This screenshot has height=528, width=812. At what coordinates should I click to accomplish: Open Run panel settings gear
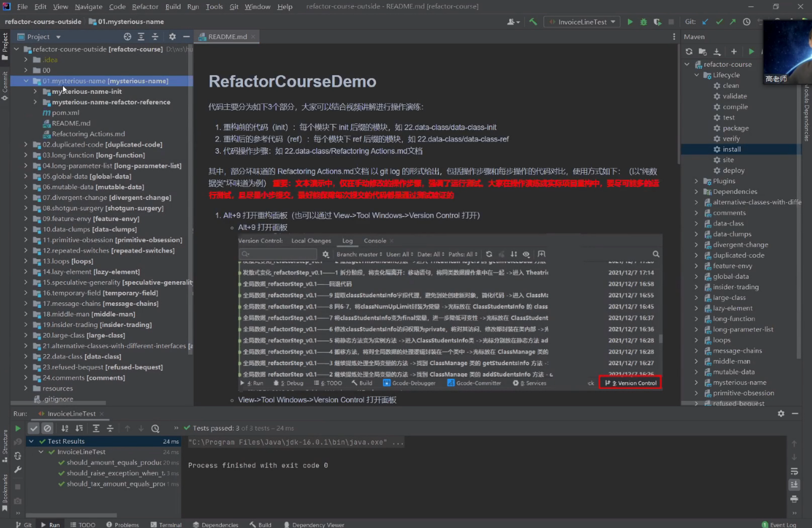[x=781, y=413]
